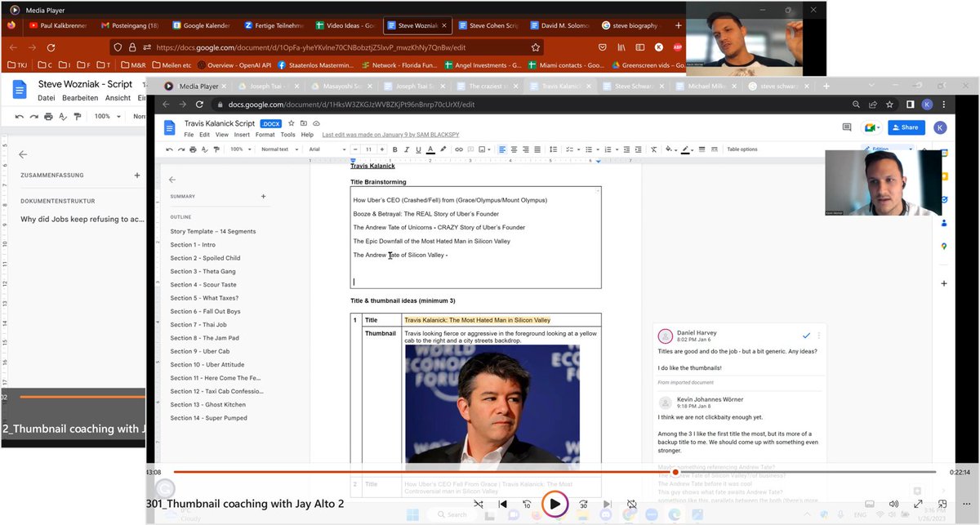The height and width of the screenshot is (525, 980).
Task: Switch to Steve Cohen Script tab in back browser
Action: click(490, 25)
